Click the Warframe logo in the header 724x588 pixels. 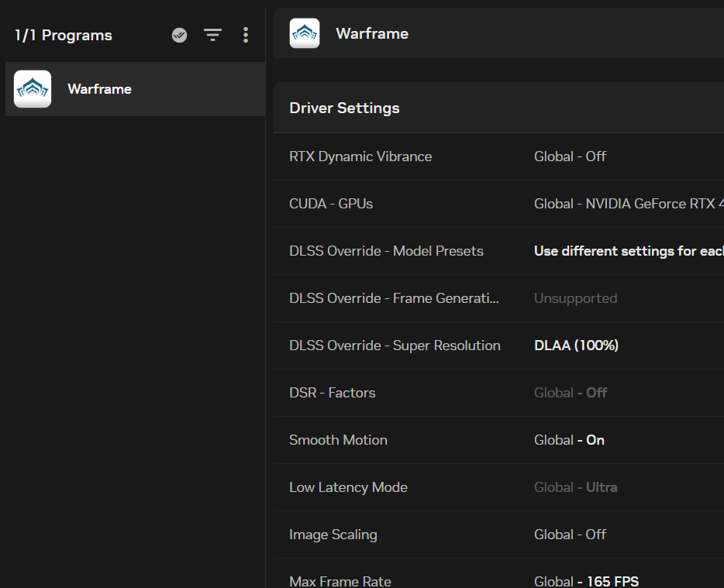click(305, 33)
